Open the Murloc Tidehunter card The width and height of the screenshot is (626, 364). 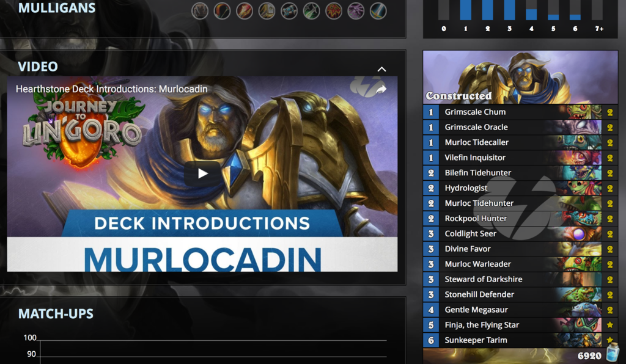tap(520, 203)
